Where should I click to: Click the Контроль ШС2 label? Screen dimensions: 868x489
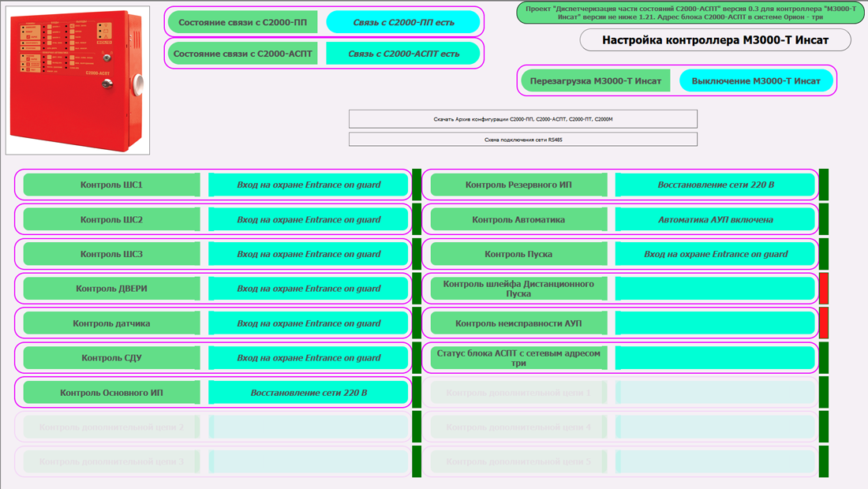111,219
